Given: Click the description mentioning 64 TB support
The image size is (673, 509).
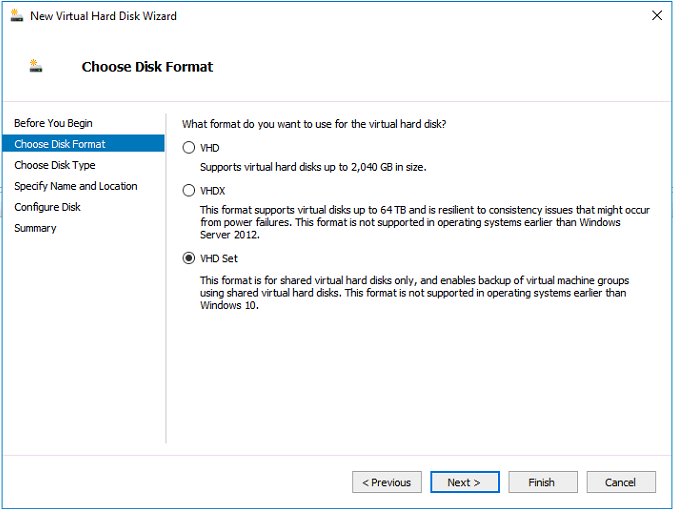Looking at the screenshot, I should click(x=410, y=222).
